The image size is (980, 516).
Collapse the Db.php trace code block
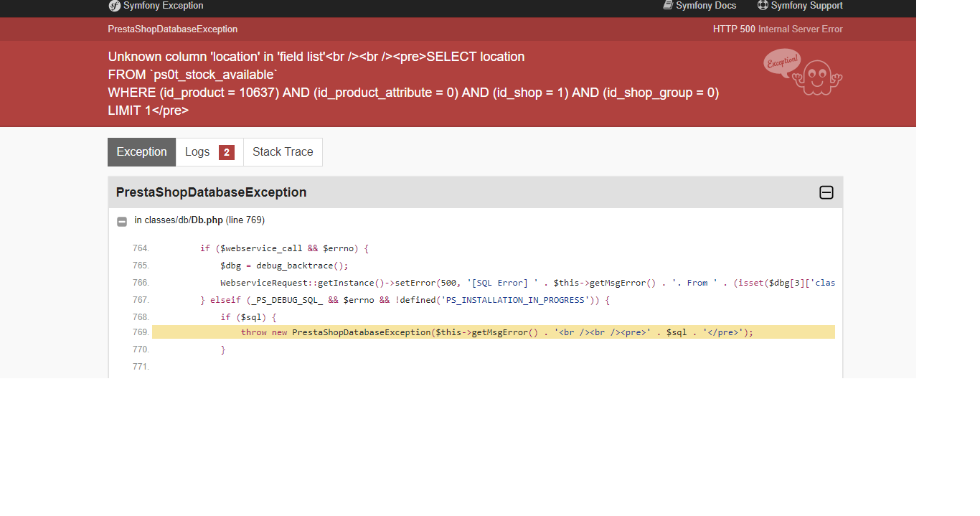(122, 222)
